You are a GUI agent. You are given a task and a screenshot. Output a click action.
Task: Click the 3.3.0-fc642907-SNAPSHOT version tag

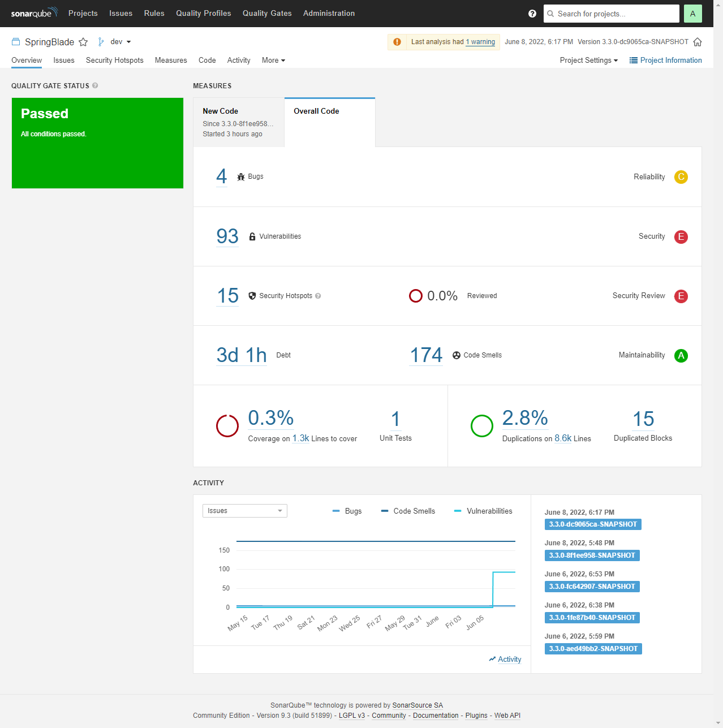(592, 587)
